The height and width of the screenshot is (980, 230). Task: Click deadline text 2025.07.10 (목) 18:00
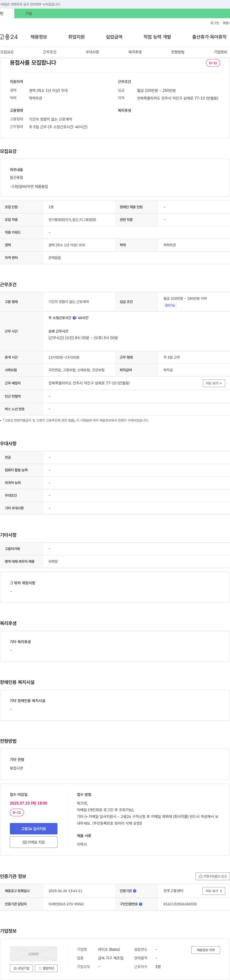pyautogui.click(x=29, y=803)
